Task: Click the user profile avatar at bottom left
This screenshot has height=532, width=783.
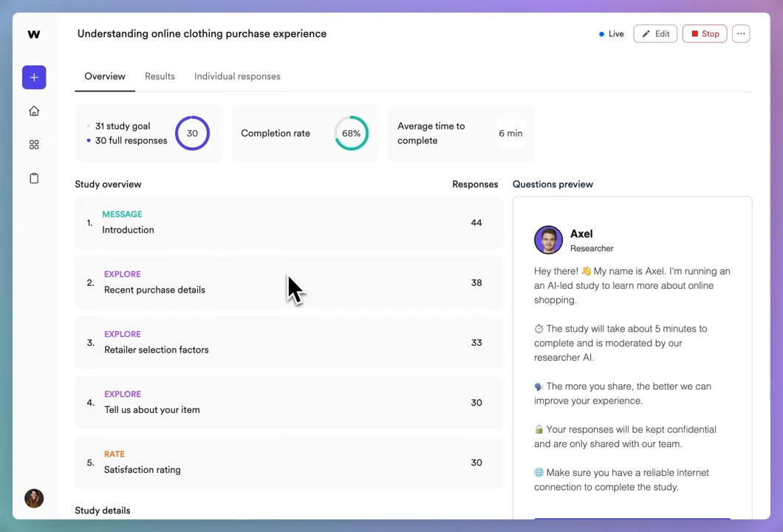Action: 34,498
